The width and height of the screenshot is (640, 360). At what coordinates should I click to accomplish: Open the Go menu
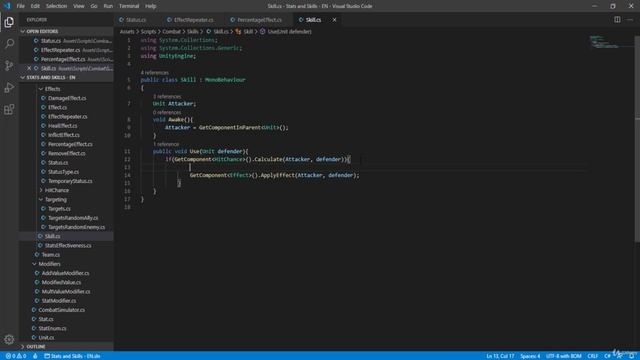[94, 6]
